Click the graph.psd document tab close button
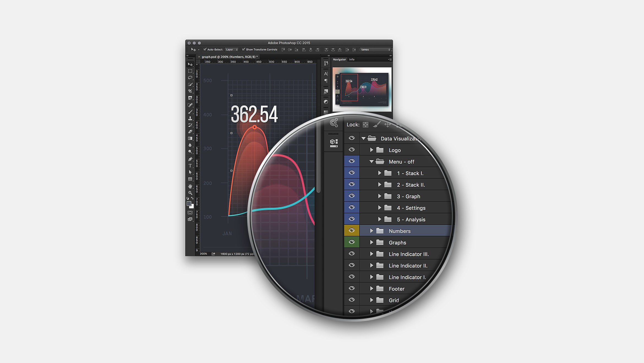The height and width of the screenshot is (363, 644). coord(199,56)
